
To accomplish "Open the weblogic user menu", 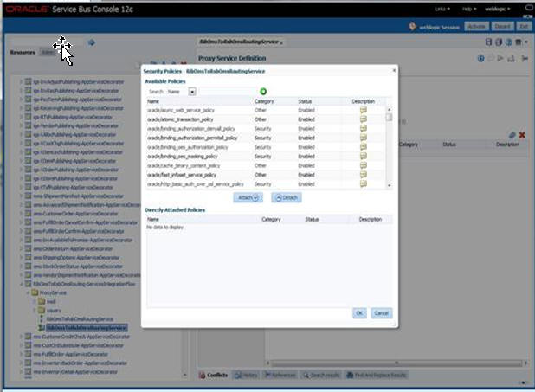I will click(x=498, y=9).
